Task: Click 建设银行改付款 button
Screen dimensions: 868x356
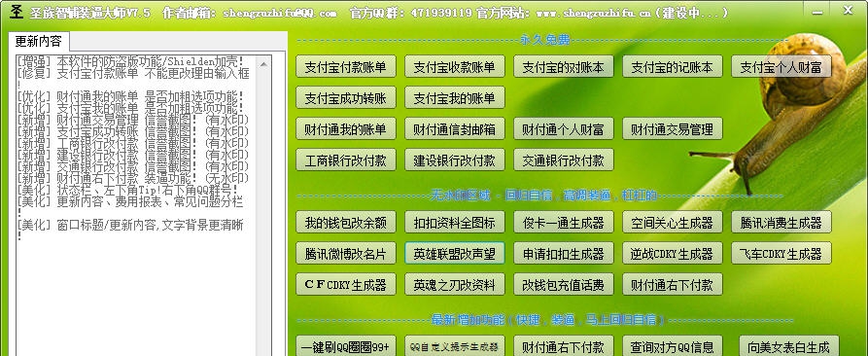Action: point(455,160)
